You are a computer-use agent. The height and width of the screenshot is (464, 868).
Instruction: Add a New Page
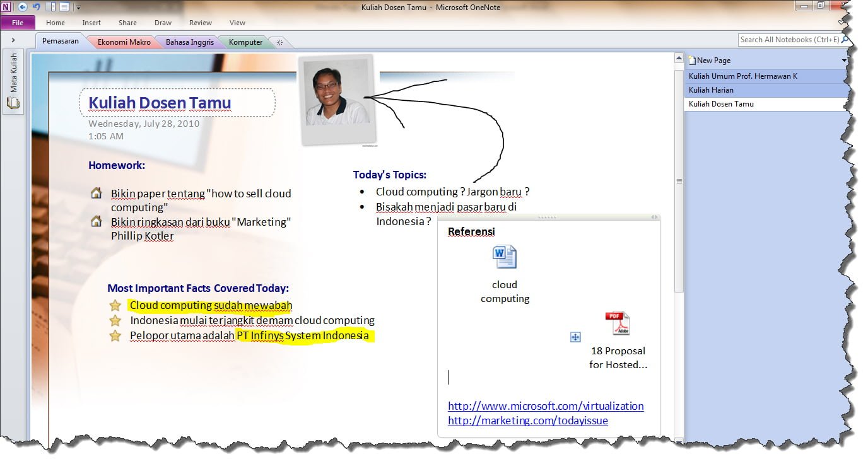point(710,61)
